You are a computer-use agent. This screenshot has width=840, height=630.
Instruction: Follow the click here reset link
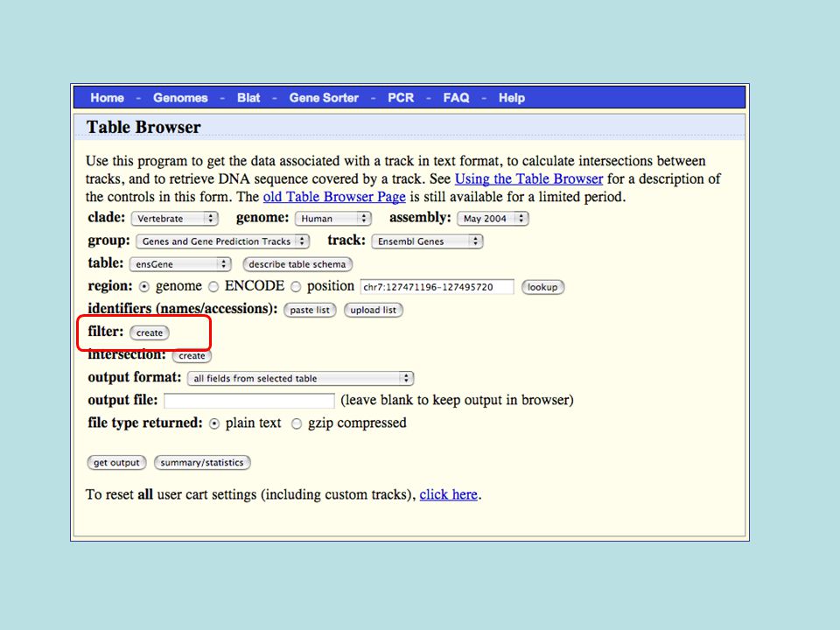coord(448,493)
